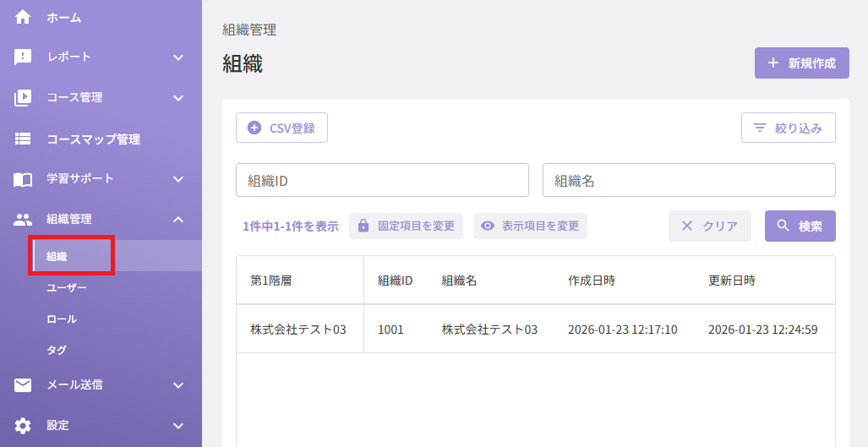Click 表示項目を変更 button
Image resolution: width=868 pixels, height=447 pixels.
click(x=530, y=226)
